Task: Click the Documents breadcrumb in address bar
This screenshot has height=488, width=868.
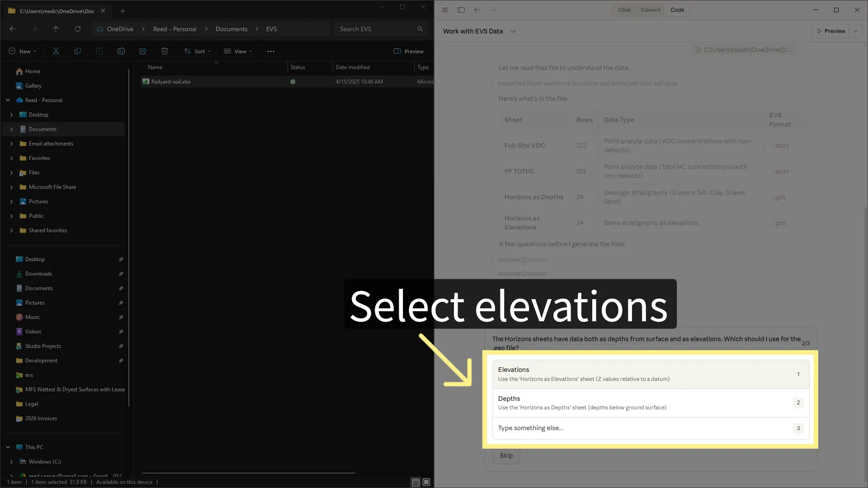Action: 231,29
